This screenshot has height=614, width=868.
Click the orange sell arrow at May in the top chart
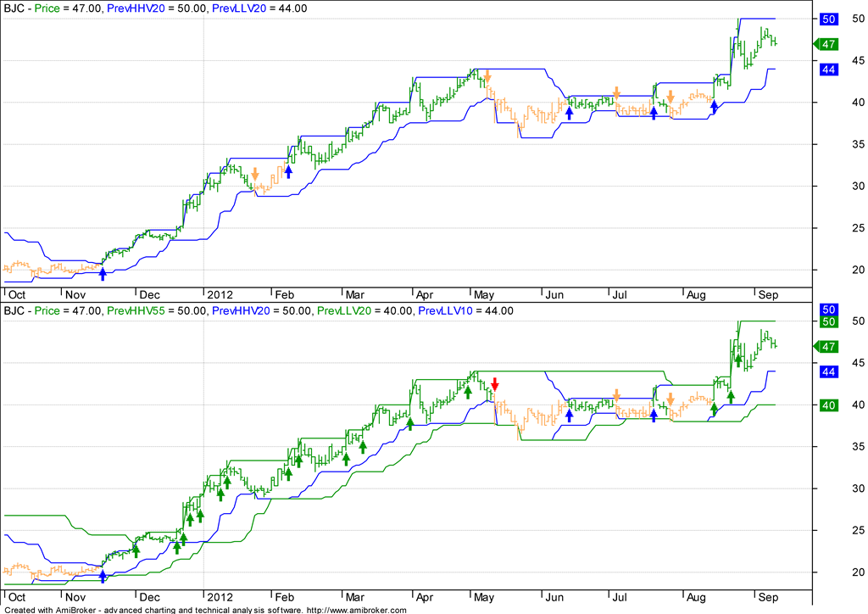point(487,78)
